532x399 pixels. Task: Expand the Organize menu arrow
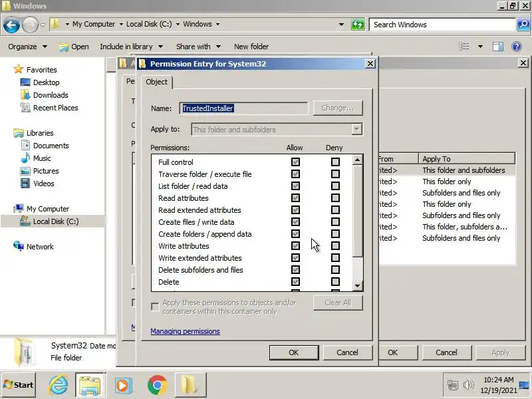coord(45,47)
